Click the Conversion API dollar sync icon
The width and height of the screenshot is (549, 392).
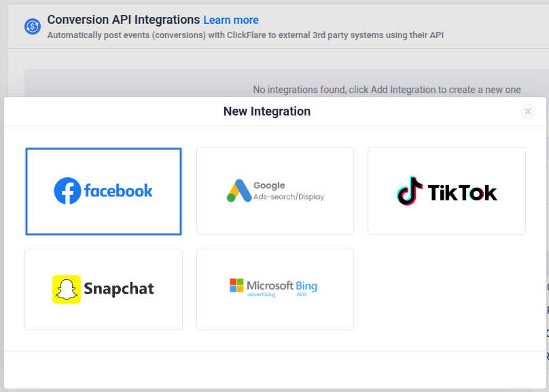click(x=33, y=26)
